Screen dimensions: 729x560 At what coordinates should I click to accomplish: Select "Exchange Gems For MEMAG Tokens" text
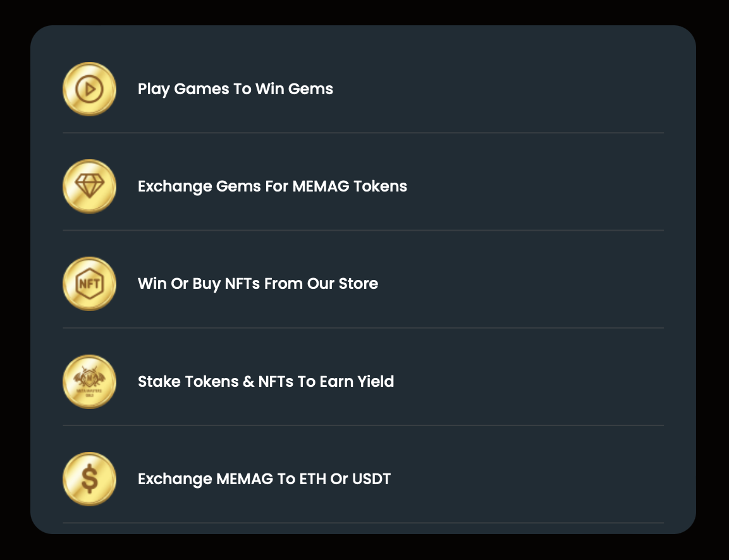[x=273, y=186]
